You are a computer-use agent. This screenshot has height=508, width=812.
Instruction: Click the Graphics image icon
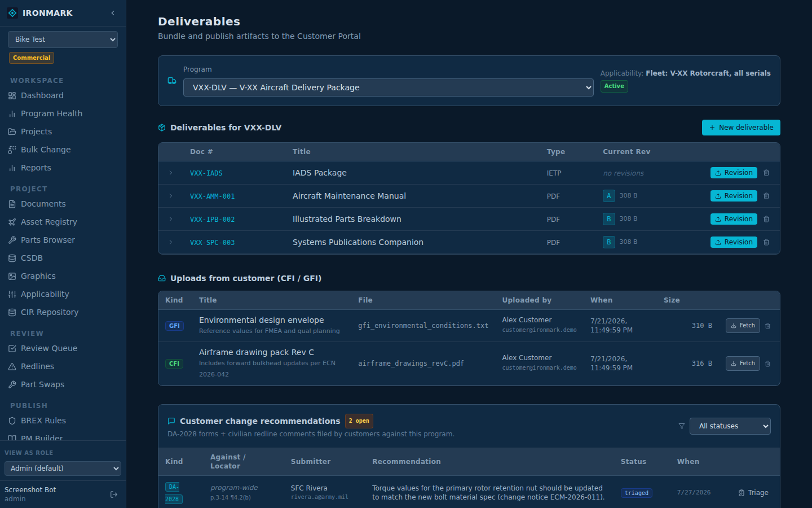point(12,276)
